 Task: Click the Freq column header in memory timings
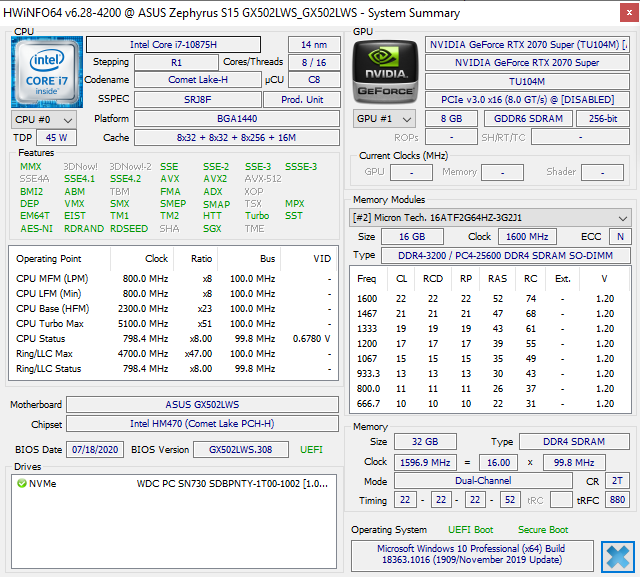click(x=367, y=279)
